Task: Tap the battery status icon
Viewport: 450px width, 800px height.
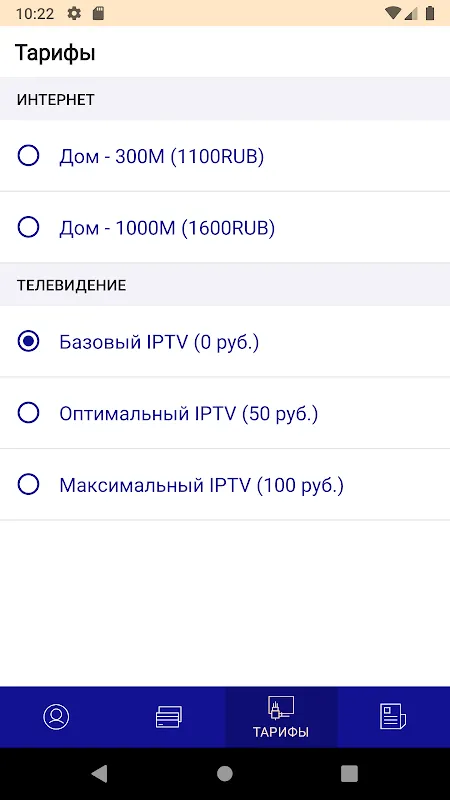Action: click(430, 13)
